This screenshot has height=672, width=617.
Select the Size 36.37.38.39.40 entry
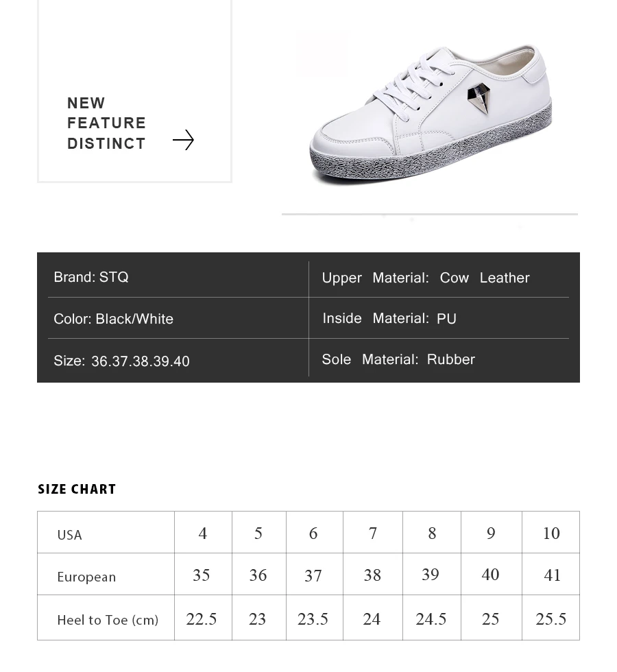[121, 361]
